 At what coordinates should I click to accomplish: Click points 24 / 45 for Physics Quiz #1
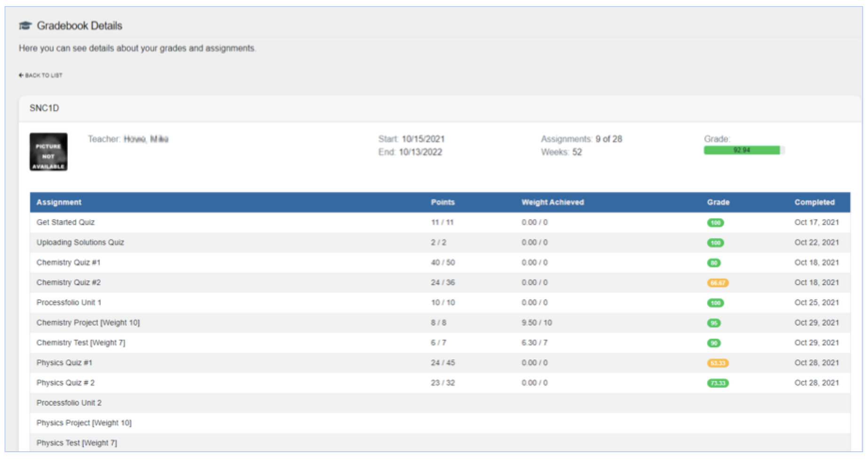[x=443, y=363]
